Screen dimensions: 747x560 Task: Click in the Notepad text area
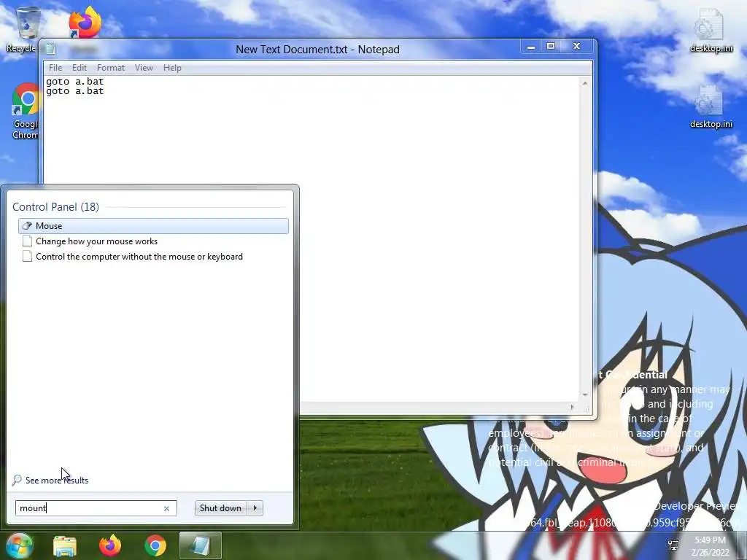pos(312,238)
